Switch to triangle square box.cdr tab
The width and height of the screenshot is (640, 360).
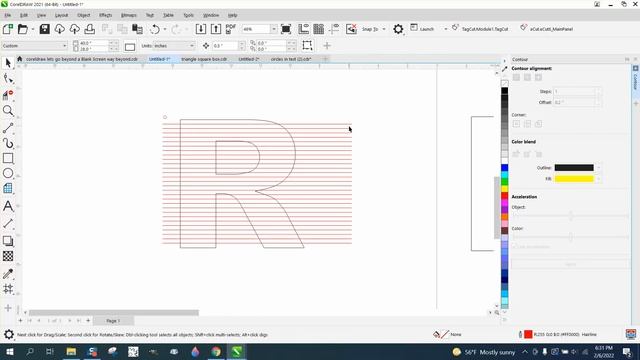coord(204,59)
